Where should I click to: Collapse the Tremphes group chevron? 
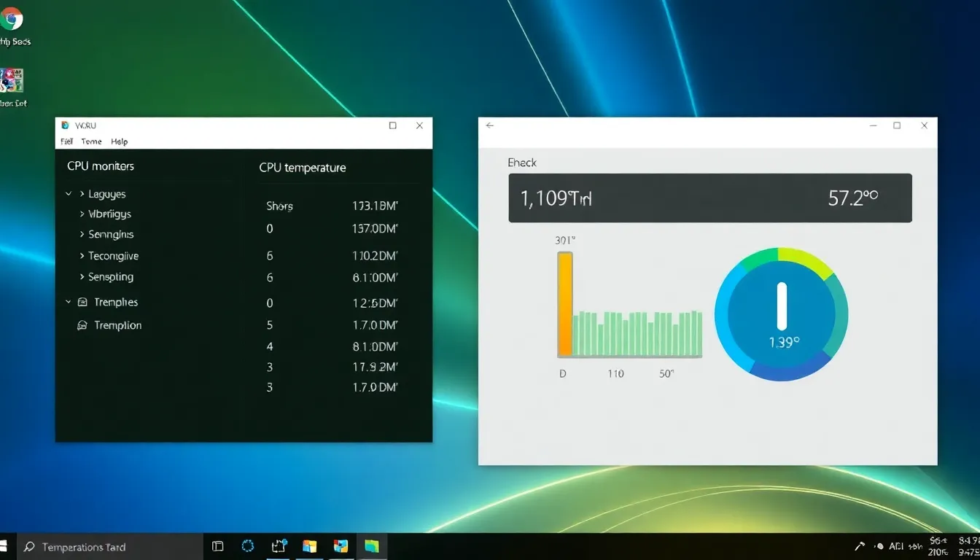pyautogui.click(x=69, y=302)
